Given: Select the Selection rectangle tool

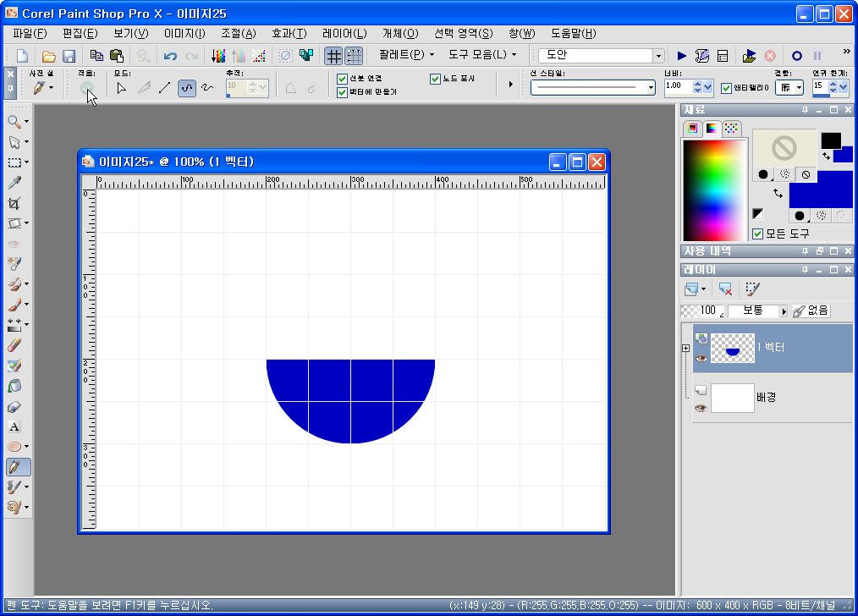Looking at the screenshot, I should pos(14,162).
